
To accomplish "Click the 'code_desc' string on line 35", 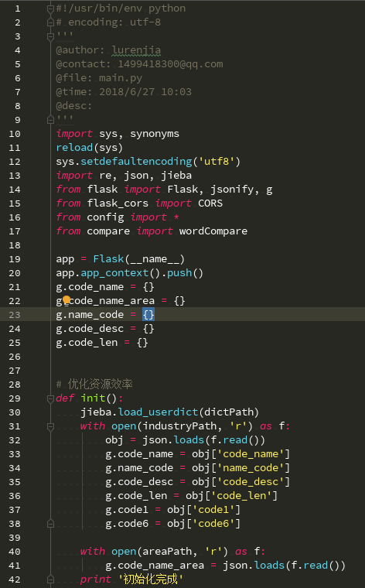I will tap(251, 482).
